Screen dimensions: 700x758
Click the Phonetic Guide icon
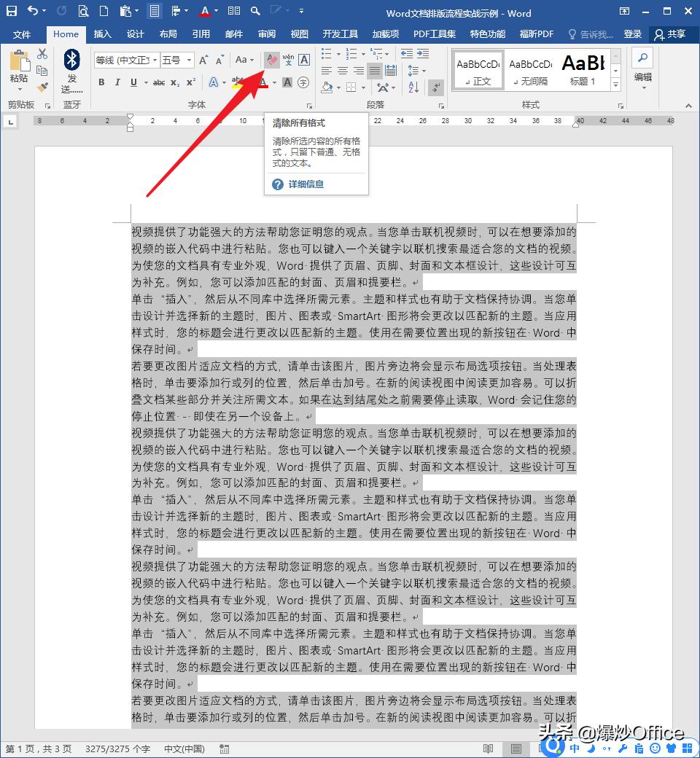(289, 60)
